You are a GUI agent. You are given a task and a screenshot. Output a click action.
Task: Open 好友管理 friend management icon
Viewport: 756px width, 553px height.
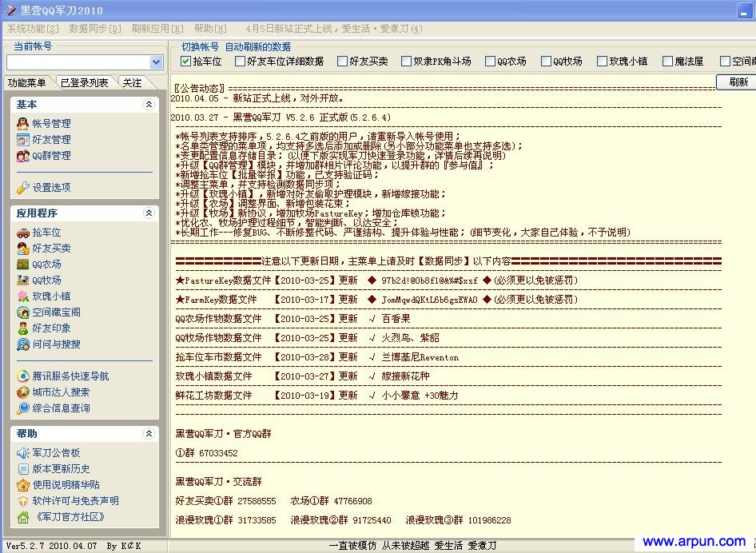pos(22,140)
